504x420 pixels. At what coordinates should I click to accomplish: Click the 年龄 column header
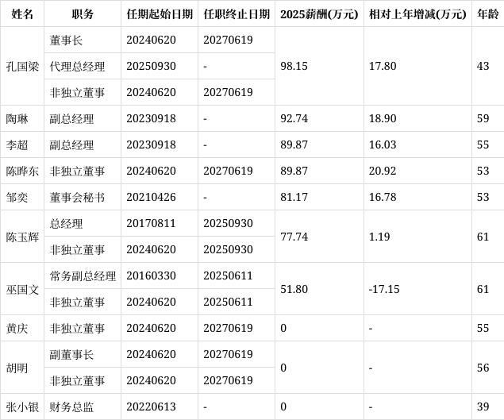[488, 13]
